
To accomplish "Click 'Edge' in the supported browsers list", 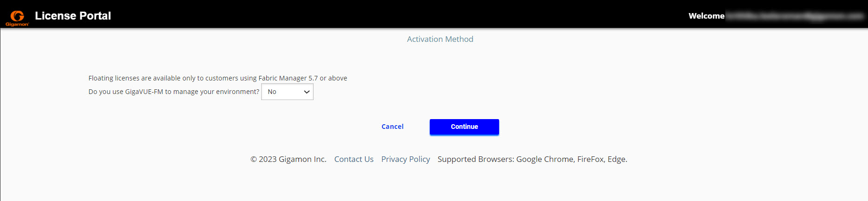I will tap(617, 159).
